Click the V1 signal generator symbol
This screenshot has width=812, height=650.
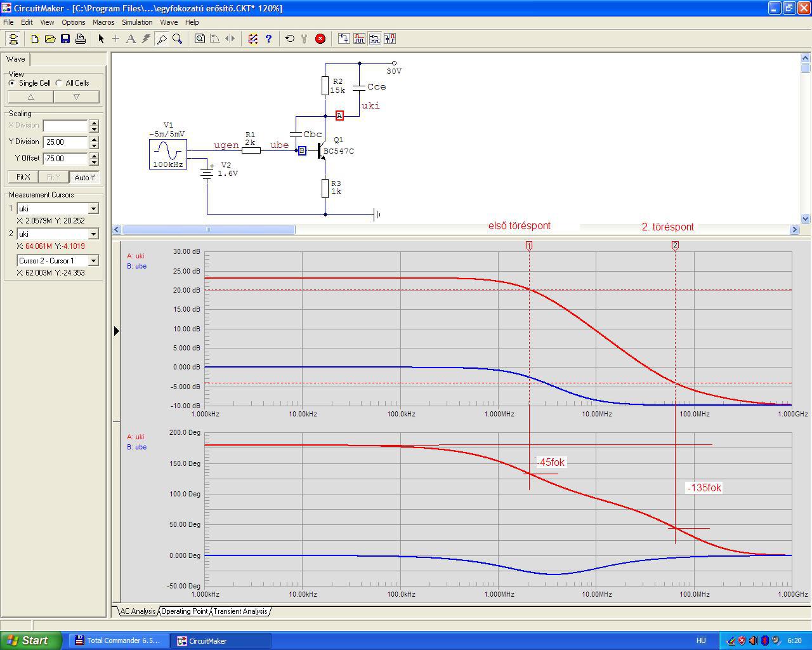pyautogui.click(x=168, y=154)
